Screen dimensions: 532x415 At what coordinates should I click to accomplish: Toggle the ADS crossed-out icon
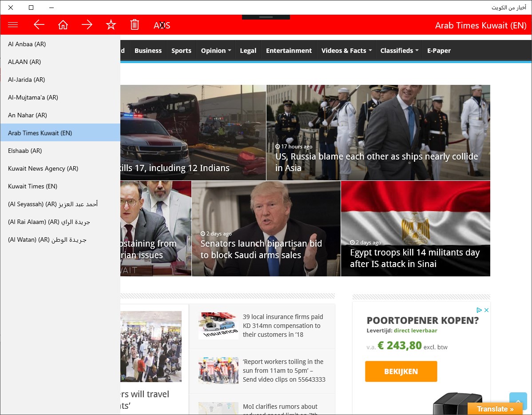click(162, 25)
